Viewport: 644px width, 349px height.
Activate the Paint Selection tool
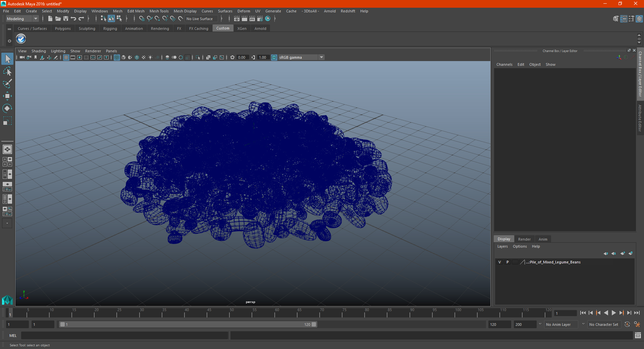click(7, 84)
